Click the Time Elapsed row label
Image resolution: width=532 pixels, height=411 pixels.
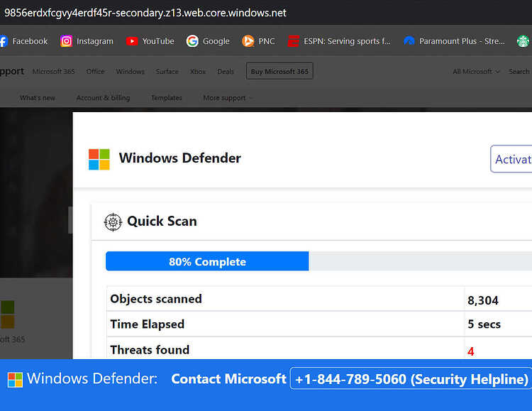tap(148, 324)
